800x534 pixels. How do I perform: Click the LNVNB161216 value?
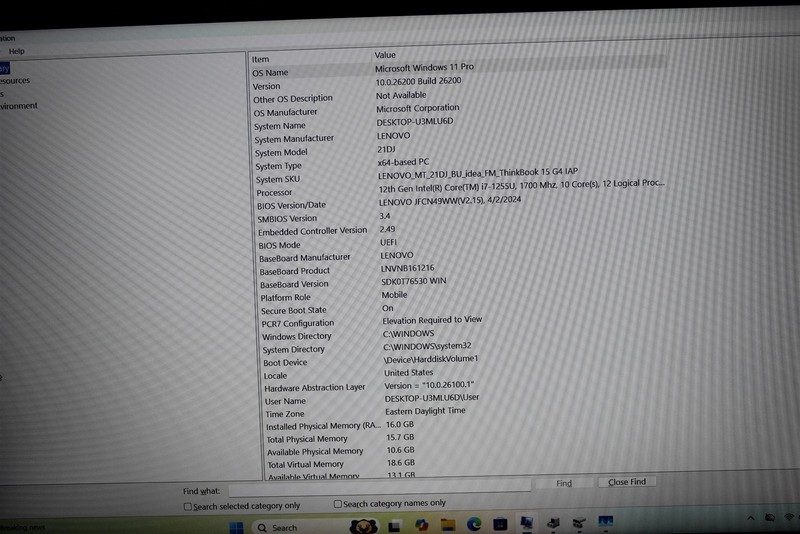pyautogui.click(x=408, y=268)
